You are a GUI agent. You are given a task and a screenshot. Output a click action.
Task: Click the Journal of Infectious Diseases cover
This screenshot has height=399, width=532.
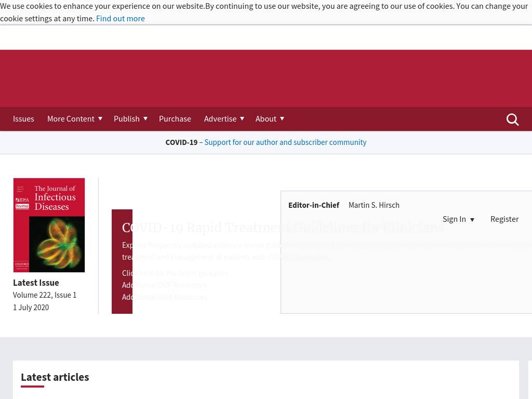(x=49, y=225)
